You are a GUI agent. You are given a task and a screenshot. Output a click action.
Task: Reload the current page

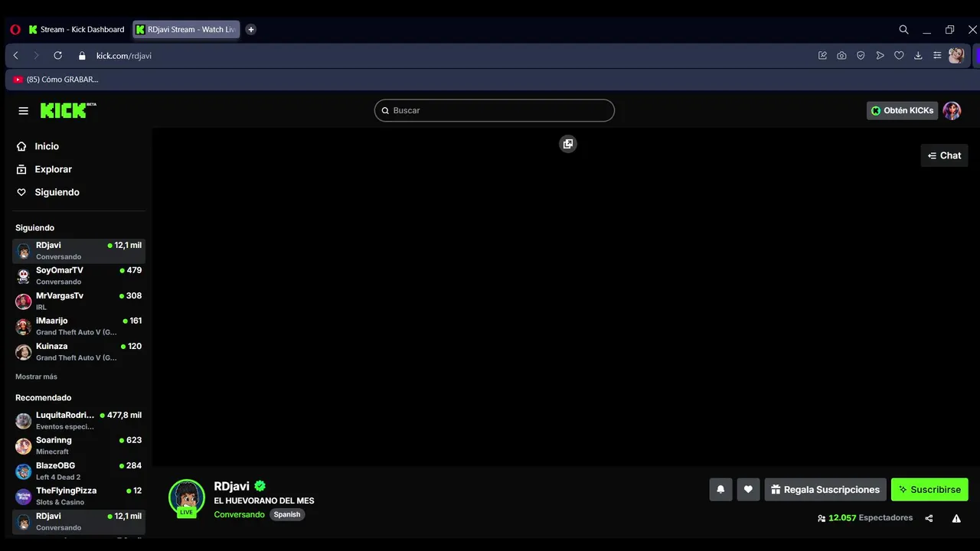[57, 55]
